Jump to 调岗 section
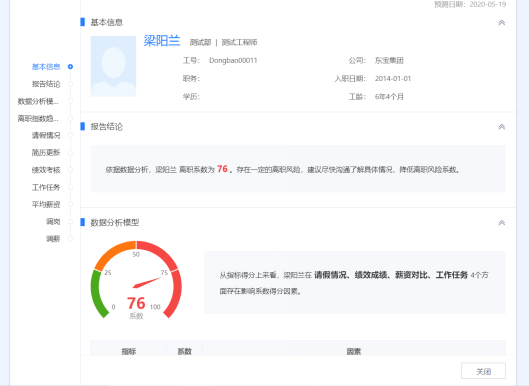Viewport: 529px width, 386px height. [x=53, y=221]
